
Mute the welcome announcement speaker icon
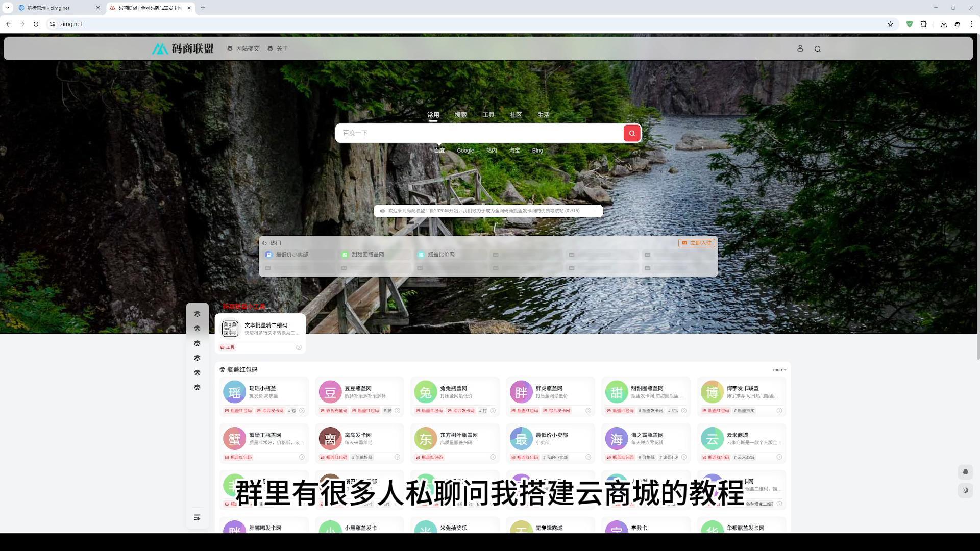click(x=382, y=211)
